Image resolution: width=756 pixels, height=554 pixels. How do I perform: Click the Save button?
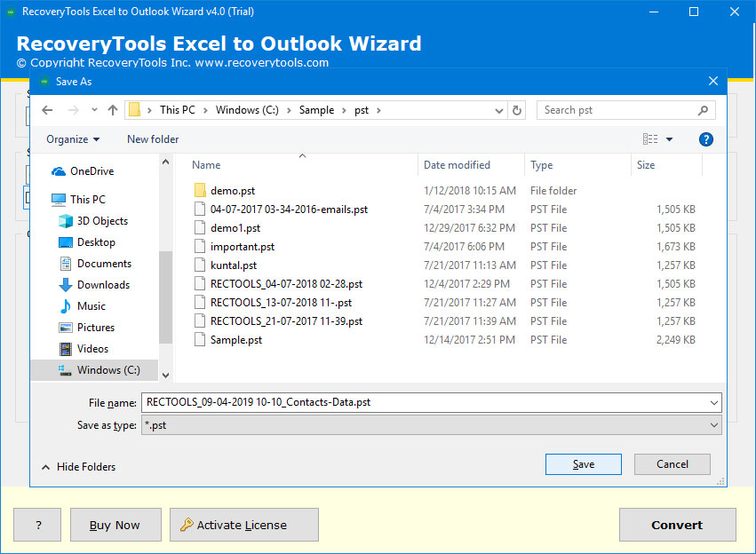pyautogui.click(x=584, y=464)
